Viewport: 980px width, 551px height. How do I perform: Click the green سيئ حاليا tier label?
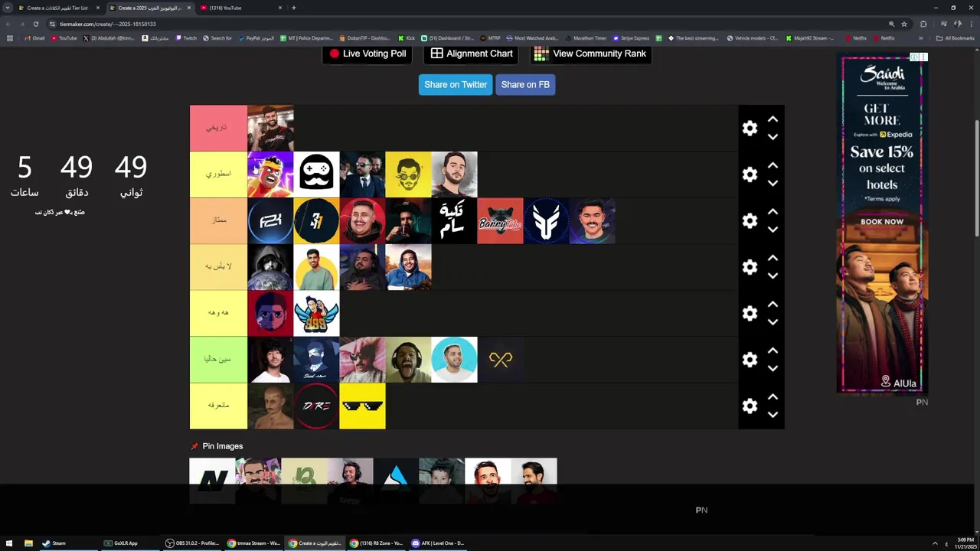pos(218,360)
